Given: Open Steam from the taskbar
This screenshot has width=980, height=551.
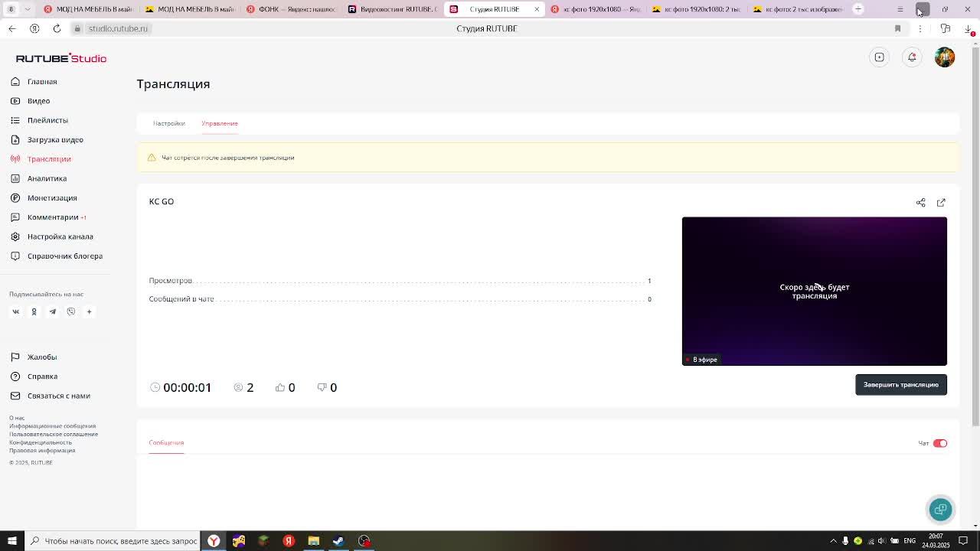Looking at the screenshot, I should pos(338,541).
